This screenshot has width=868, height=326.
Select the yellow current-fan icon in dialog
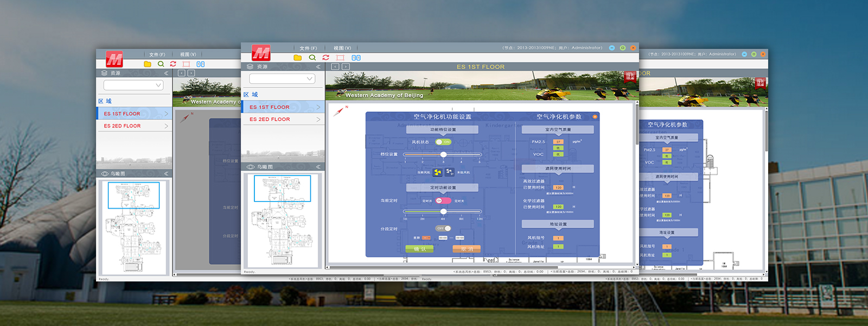click(x=437, y=172)
